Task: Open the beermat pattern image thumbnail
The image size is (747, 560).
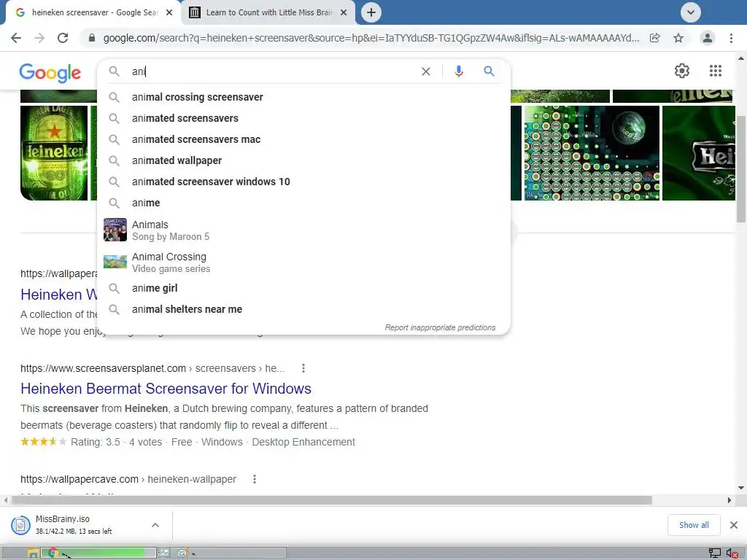Action: (x=592, y=153)
